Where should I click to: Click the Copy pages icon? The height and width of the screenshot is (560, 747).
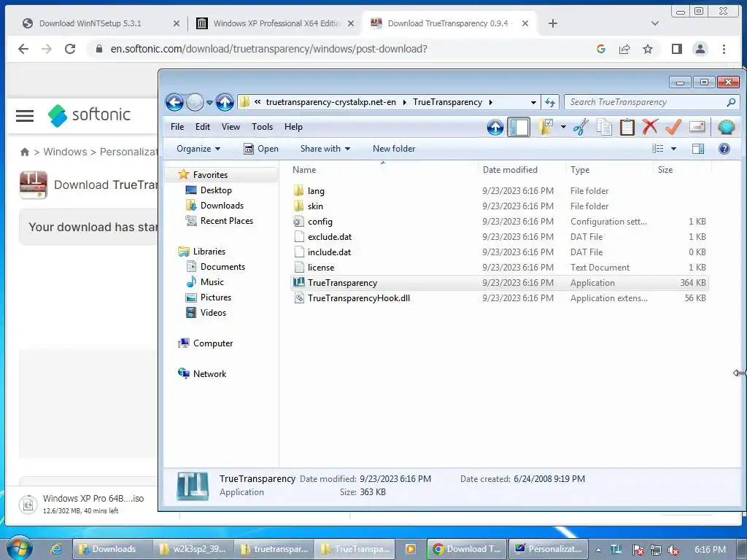(x=604, y=127)
